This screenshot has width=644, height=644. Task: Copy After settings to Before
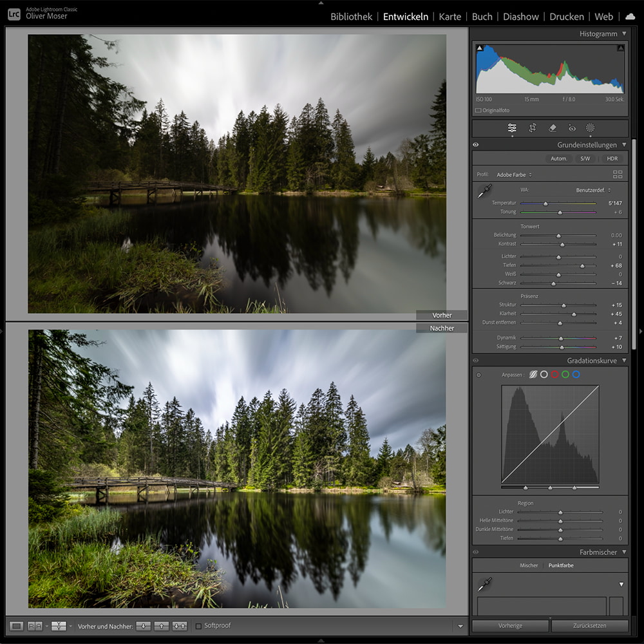click(162, 626)
